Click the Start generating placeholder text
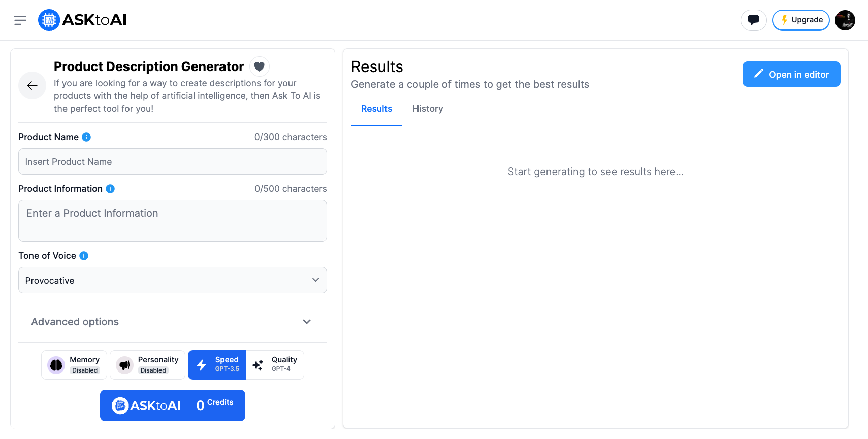This screenshot has width=868, height=439. (x=596, y=172)
